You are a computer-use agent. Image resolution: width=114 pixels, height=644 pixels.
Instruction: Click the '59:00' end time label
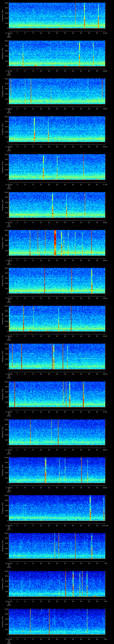pyautogui.click(x=105, y=487)
